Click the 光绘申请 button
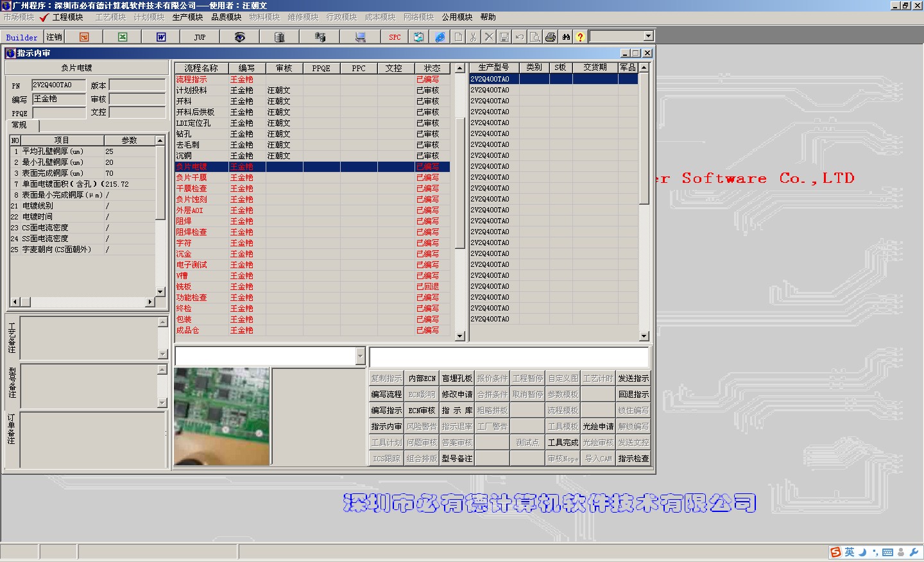The height and width of the screenshot is (562, 924). pos(598,427)
